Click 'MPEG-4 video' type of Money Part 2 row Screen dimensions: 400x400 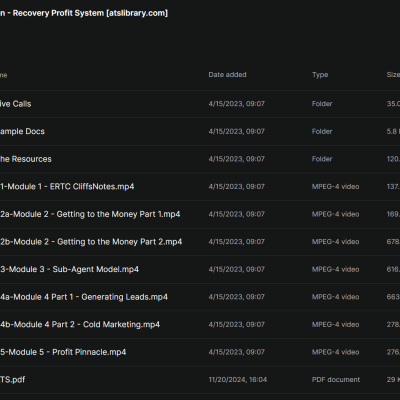click(336, 242)
